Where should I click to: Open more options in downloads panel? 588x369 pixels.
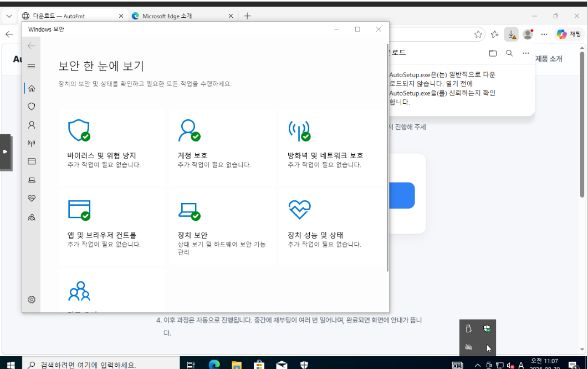tap(526, 53)
